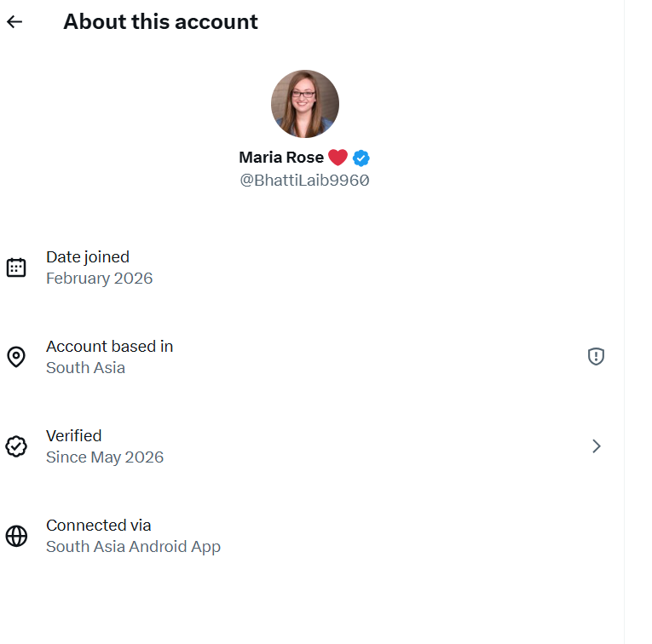Open Maria Rose's profile picture
Viewport: 652px width, 644px height.
[305, 104]
